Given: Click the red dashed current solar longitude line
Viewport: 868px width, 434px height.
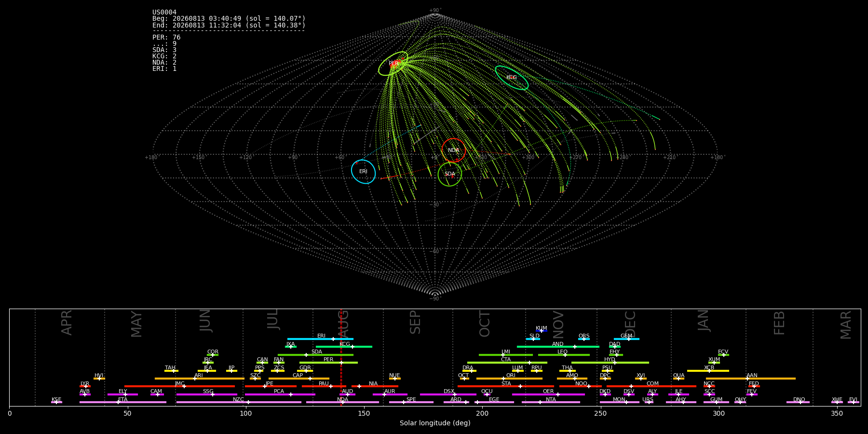Looking at the screenshot, I should [x=341, y=357].
